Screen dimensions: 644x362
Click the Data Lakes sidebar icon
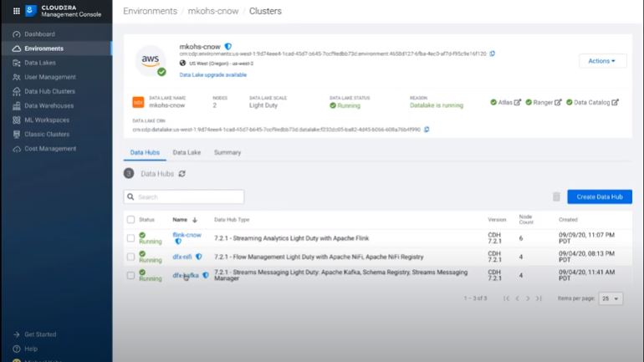(x=17, y=63)
